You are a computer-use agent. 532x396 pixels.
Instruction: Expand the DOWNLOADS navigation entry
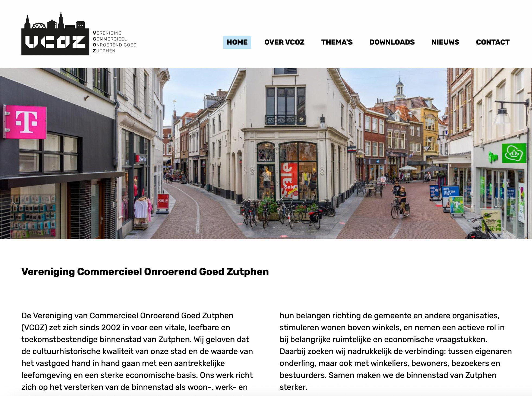(392, 42)
